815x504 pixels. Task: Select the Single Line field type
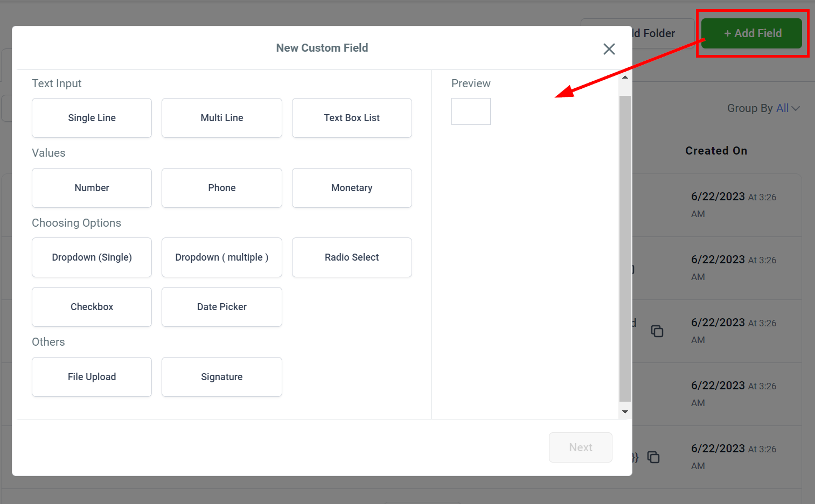[92, 118]
